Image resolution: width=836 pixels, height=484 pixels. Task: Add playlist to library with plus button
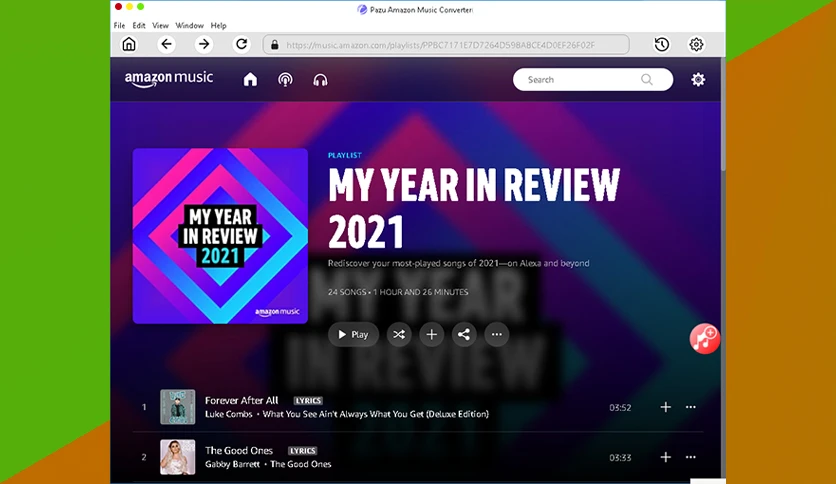point(431,334)
